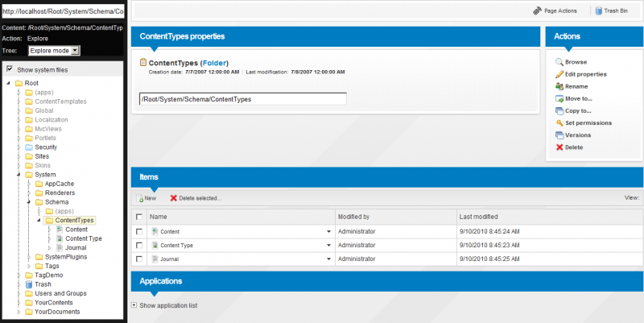Uncheck Show system files checkbox

tap(10, 69)
